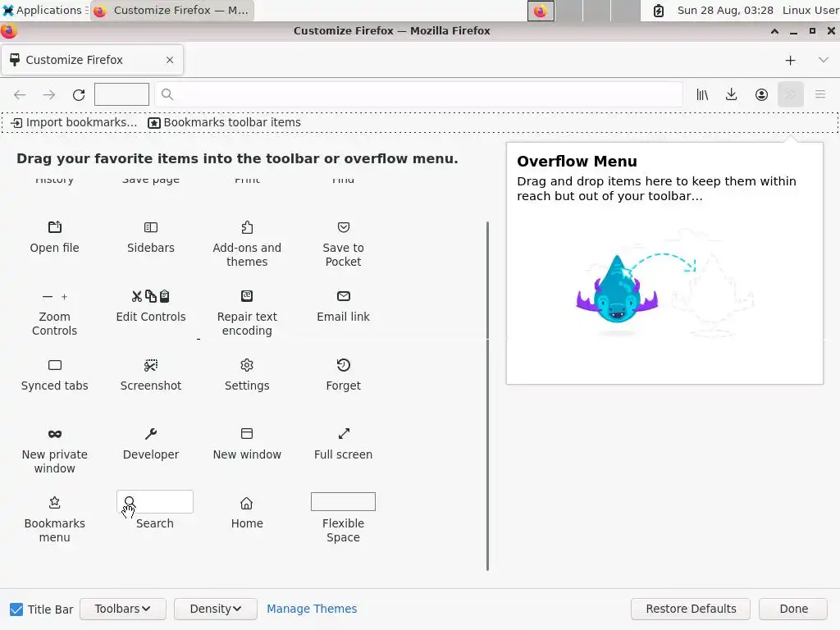840x630 pixels.
Task: Click the Forward arrow button
Action: tap(48, 95)
